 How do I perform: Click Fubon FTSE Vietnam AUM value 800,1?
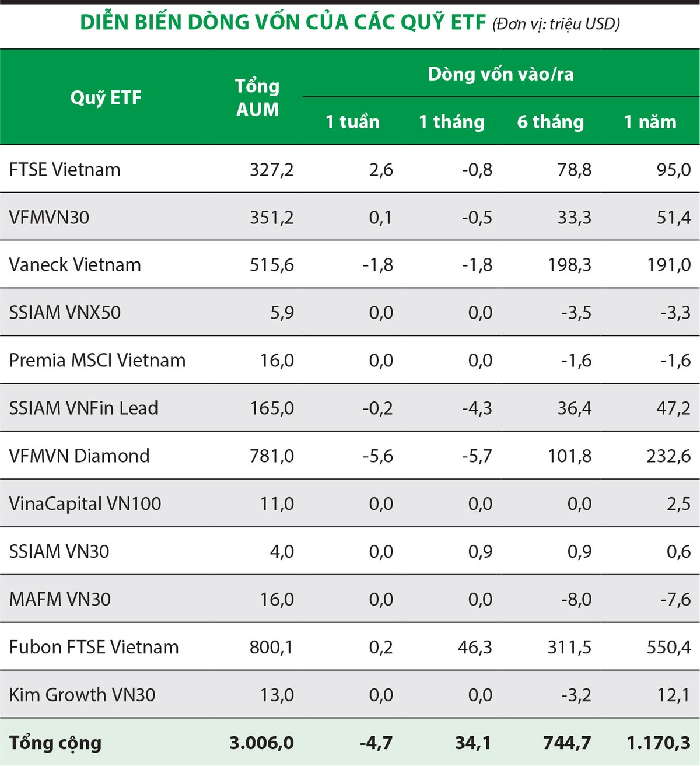271,647
